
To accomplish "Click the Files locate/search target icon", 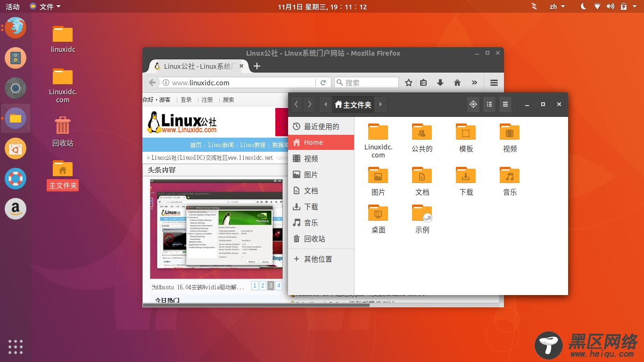I will coord(473,104).
